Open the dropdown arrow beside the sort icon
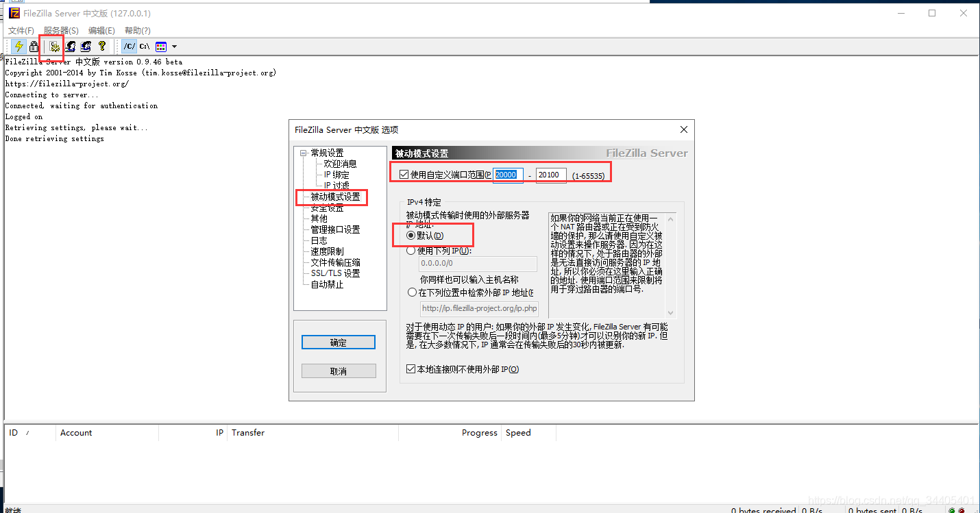980x513 pixels. pos(174,47)
